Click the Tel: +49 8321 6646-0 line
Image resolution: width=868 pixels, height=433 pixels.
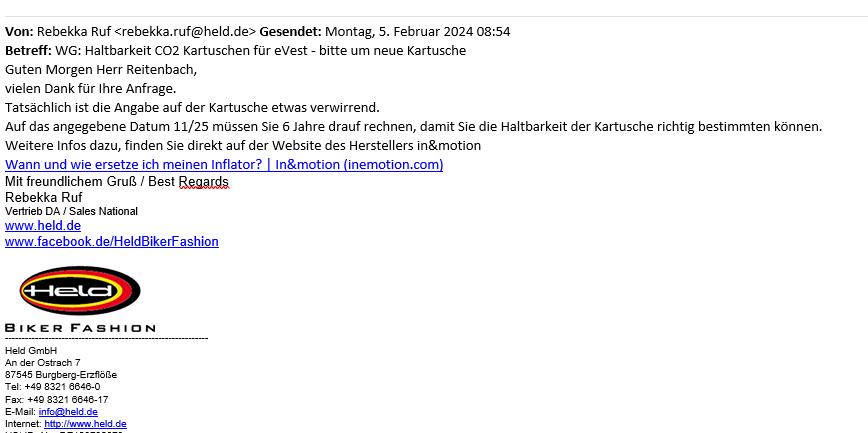tap(53, 387)
